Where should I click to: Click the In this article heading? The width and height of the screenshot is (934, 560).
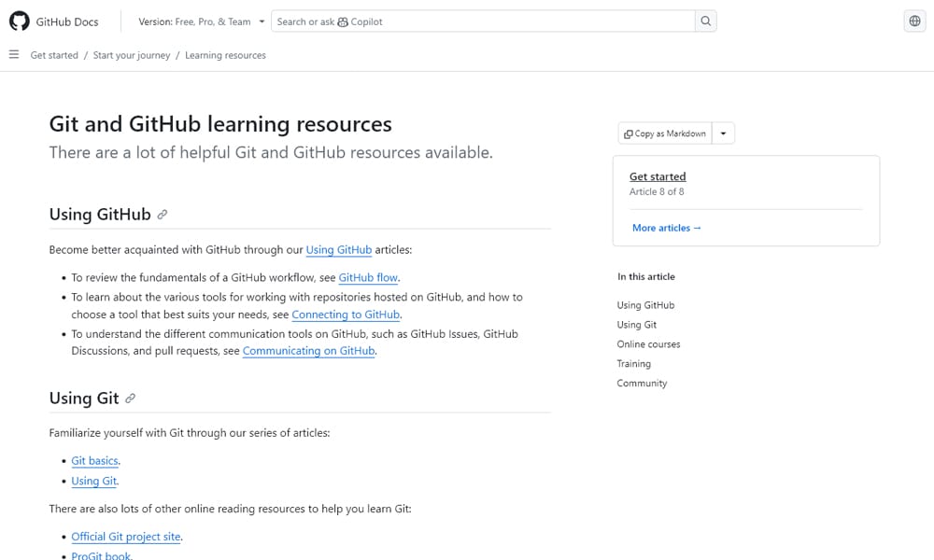pos(646,276)
